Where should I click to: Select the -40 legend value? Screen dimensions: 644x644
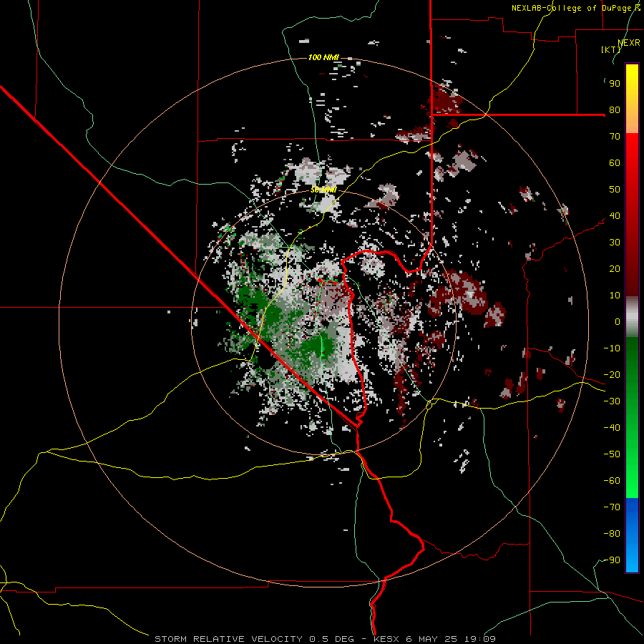612,428
